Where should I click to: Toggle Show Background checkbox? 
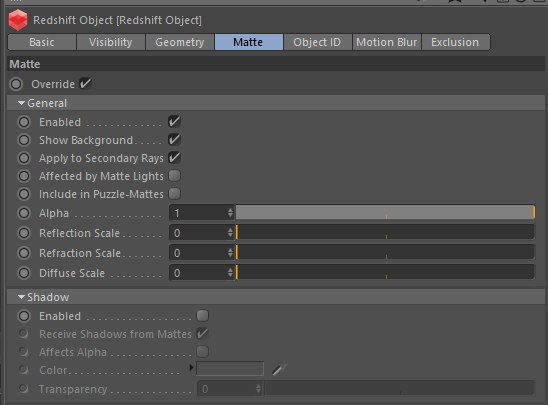click(x=174, y=139)
